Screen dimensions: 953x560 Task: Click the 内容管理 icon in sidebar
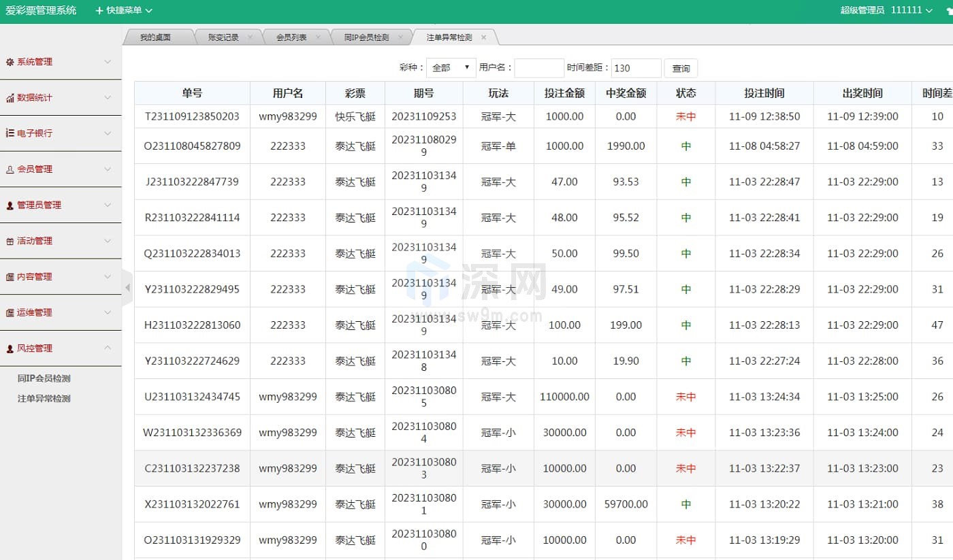[x=10, y=277]
